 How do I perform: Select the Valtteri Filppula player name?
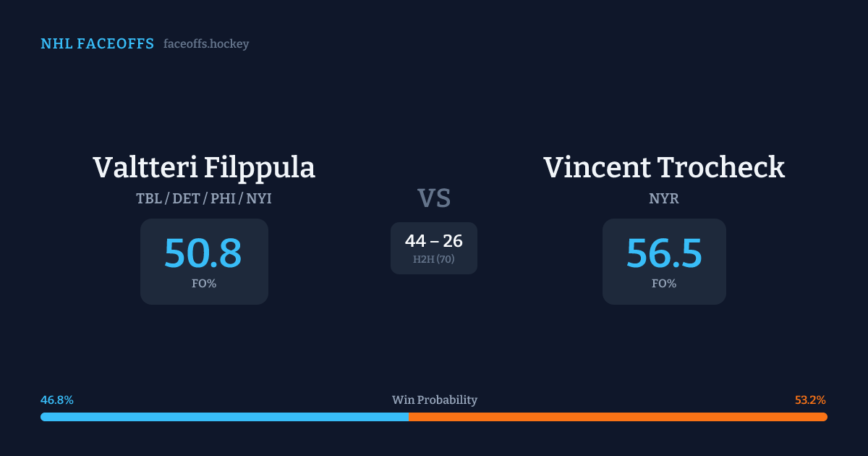(x=204, y=168)
